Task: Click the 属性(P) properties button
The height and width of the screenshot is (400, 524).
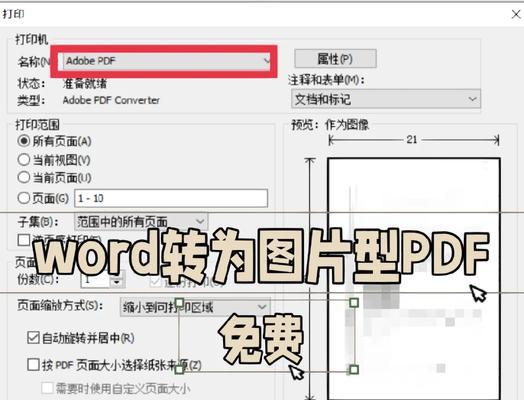Action: pos(335,59)
